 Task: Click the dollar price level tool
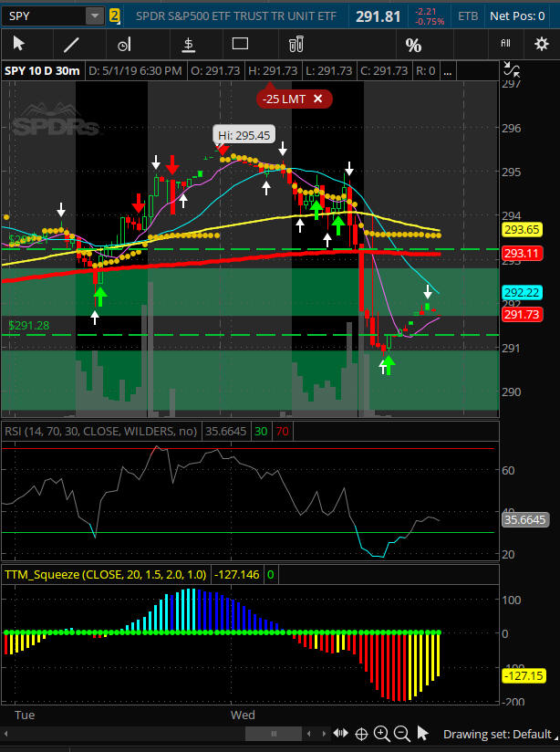click(189, 44)
